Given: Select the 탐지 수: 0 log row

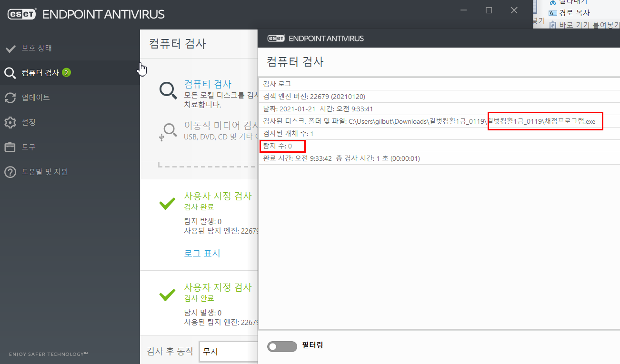Looking at the screenshot, I should pyautogui.click(x=278, y=146).
